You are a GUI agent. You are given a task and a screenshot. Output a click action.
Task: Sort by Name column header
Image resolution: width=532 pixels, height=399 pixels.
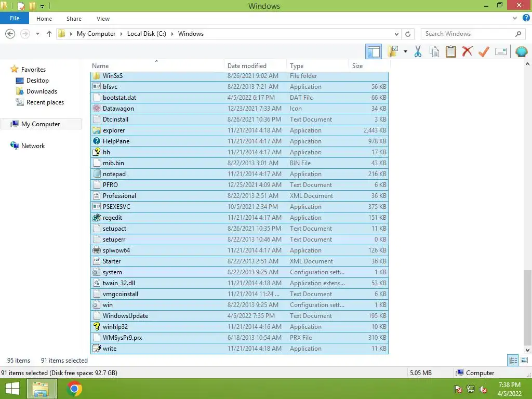point(100,66)
